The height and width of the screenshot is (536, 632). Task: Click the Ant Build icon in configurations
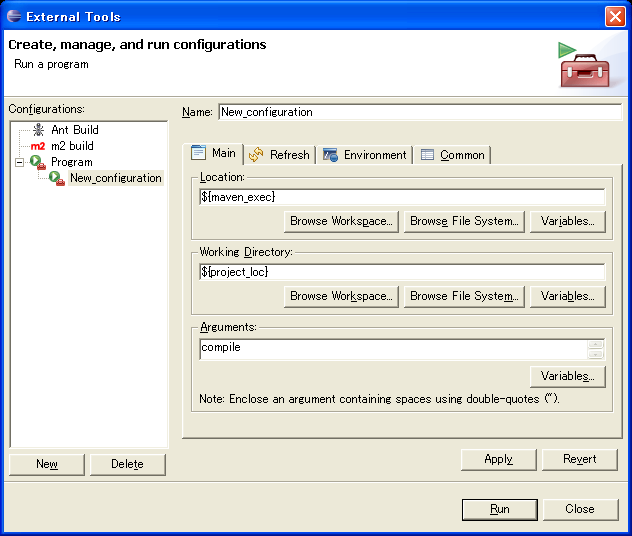tap(38, 130)
